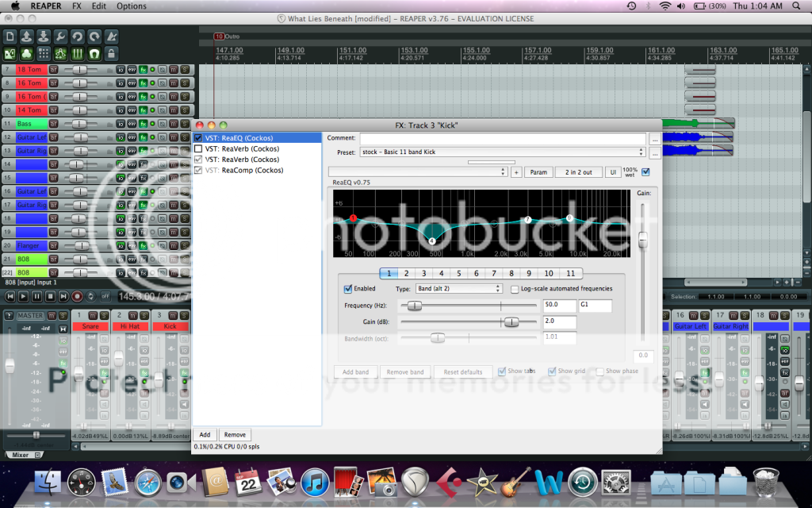Click the Undo toolbar icon

(x=77, y=37)
